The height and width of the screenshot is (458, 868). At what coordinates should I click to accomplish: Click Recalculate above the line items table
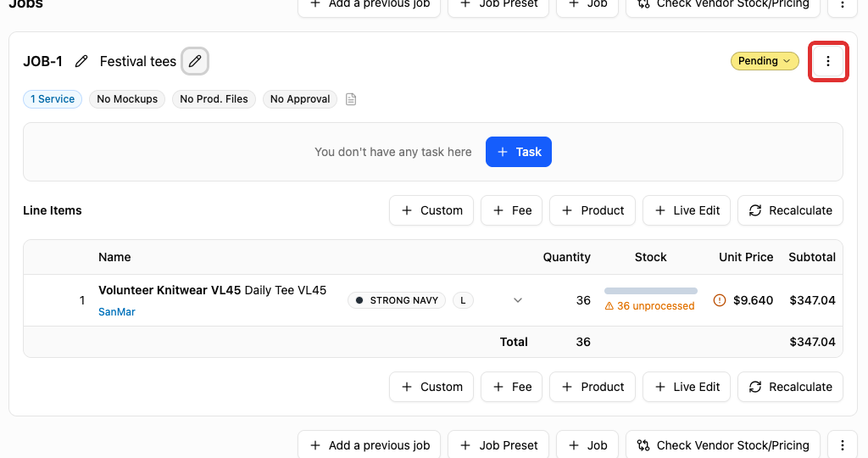pos(790,210)
